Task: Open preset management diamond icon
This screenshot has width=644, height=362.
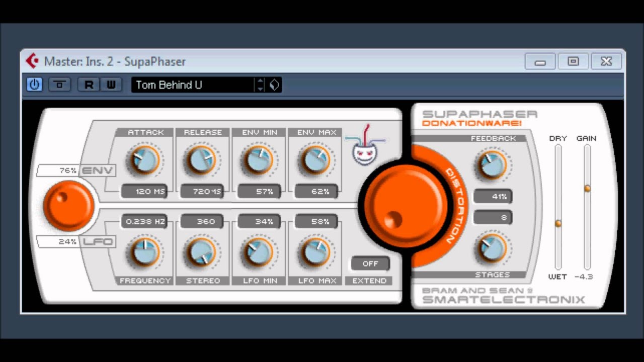Action: pyautogui.click(x=274, y=85)
